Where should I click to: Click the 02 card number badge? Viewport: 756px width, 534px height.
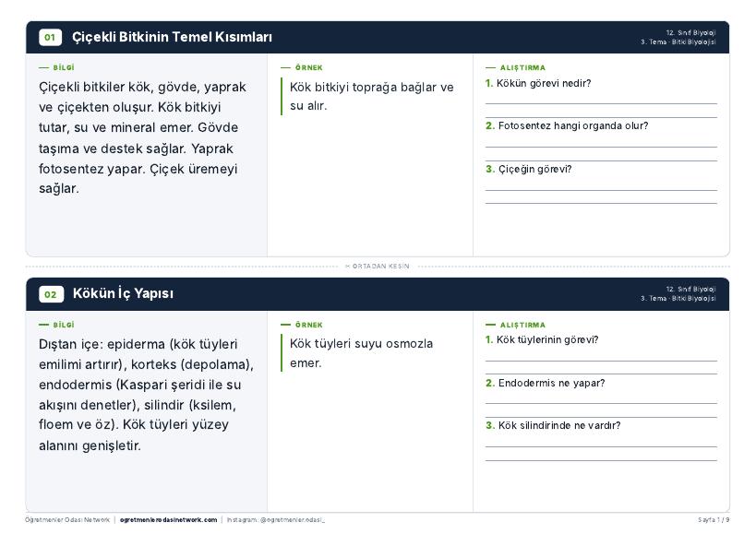(51, 294)
